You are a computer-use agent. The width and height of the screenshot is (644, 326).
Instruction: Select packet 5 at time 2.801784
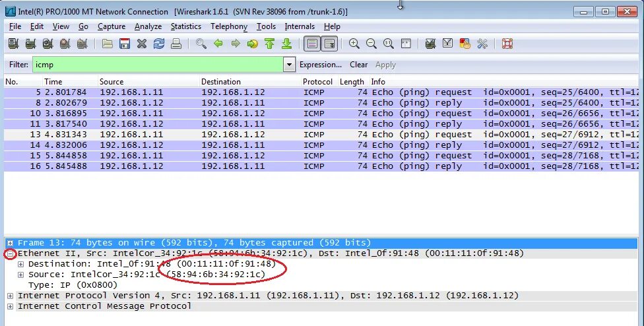321,92
